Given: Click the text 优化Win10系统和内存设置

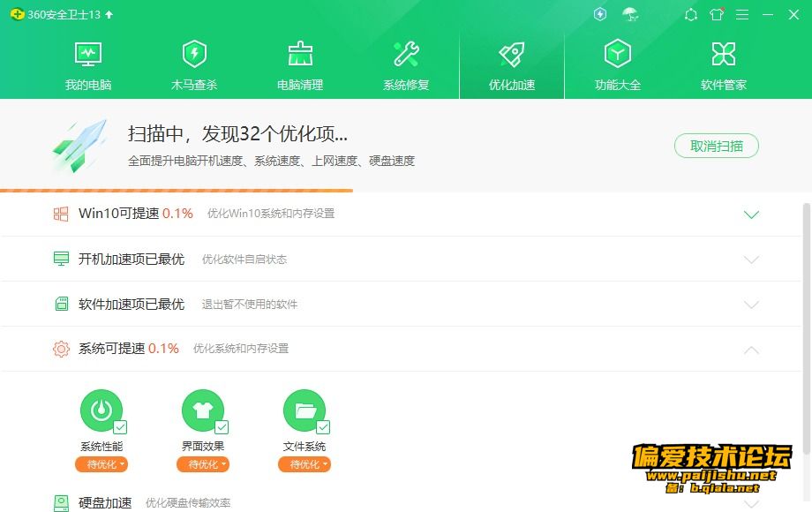Looking at the screenshot, I should (271, 214).
